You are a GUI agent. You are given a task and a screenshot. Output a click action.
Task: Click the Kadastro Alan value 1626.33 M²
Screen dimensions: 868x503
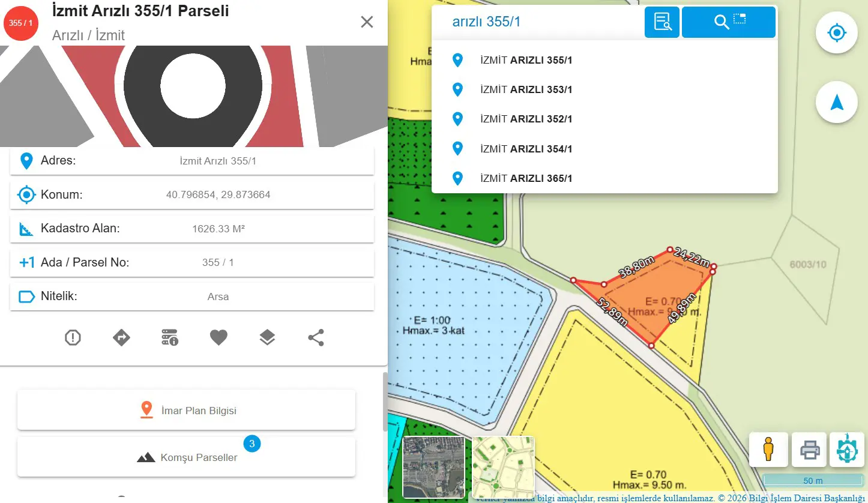pyautogui.click(x=218, y=229)
